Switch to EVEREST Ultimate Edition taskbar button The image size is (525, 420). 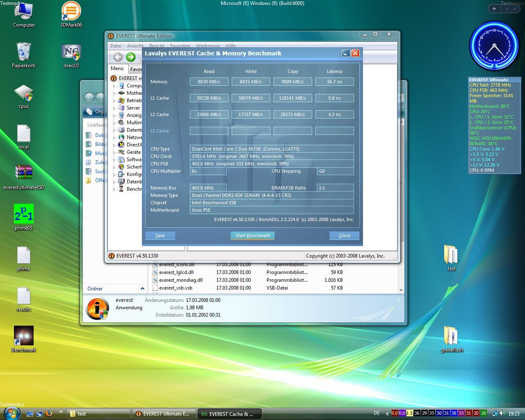(x=165, y=414)
